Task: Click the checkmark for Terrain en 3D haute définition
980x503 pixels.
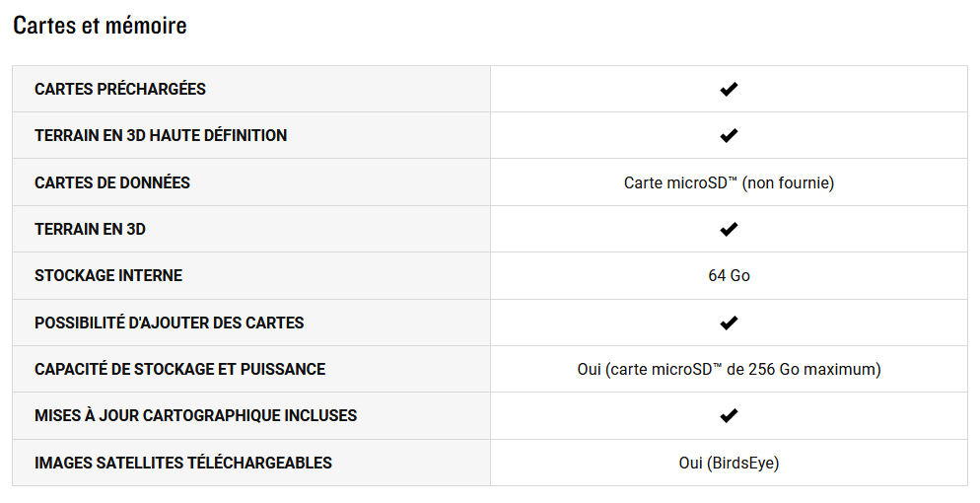Action: tap(729, 135)
